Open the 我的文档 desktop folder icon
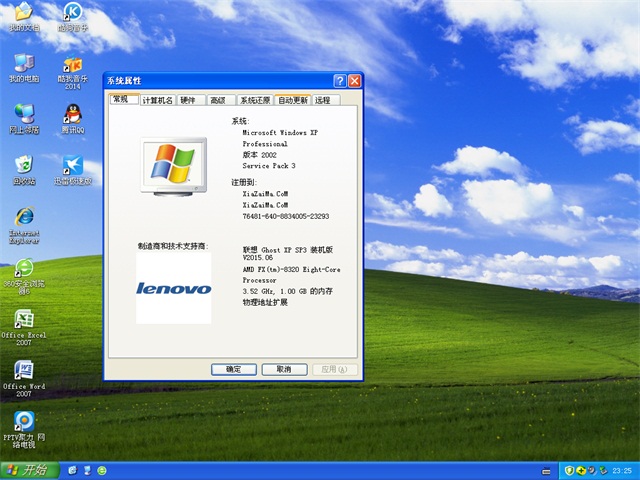Image resolution: width=640 pixels, height=480 pixels. coord(23,14)
